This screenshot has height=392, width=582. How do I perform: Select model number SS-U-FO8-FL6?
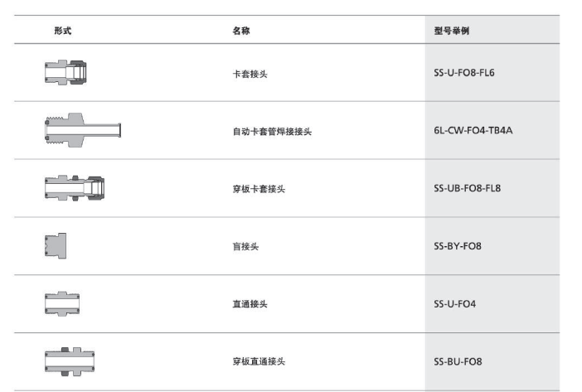coord(464,73)
